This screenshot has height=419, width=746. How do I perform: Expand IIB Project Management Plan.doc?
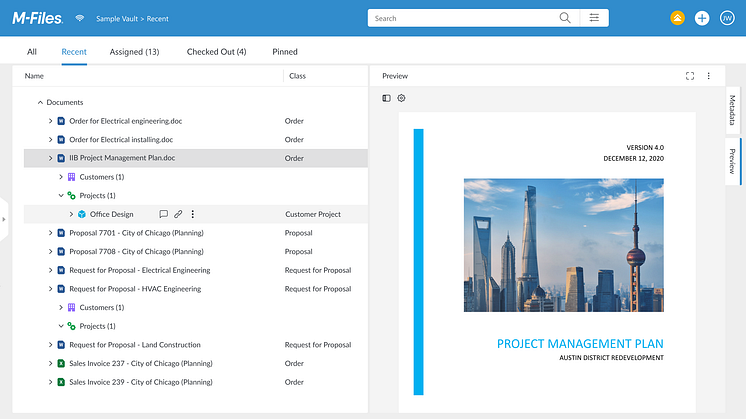click(50, 158)
